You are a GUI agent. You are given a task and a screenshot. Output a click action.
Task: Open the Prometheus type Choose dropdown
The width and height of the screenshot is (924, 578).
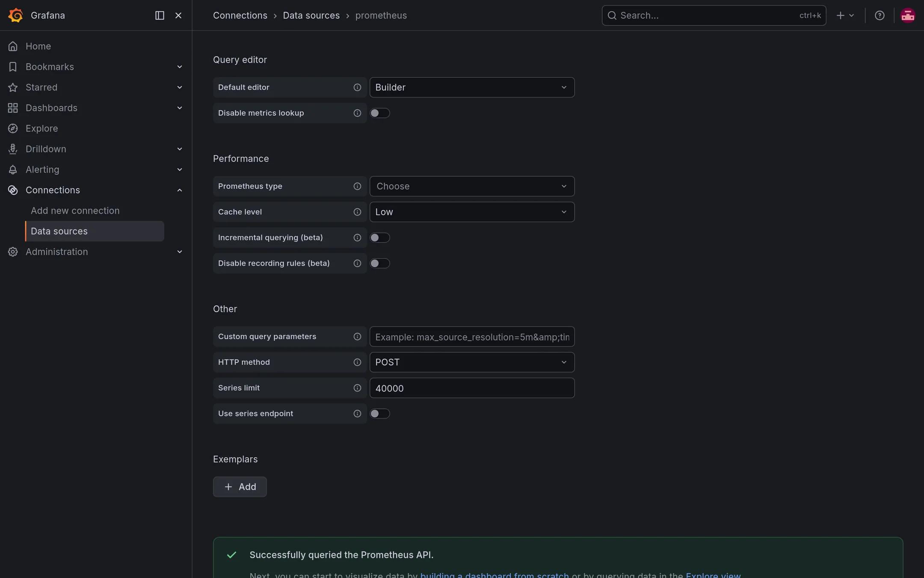(472, 186)
